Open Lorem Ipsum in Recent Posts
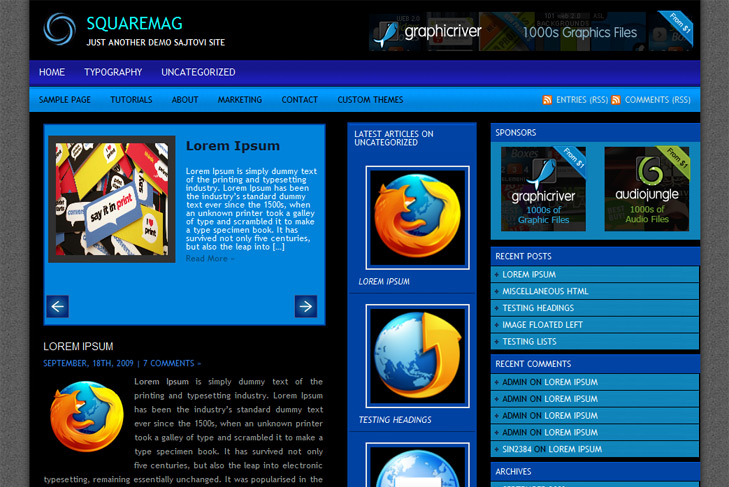This screenshot has width=729, height=487. pos(529,274)
